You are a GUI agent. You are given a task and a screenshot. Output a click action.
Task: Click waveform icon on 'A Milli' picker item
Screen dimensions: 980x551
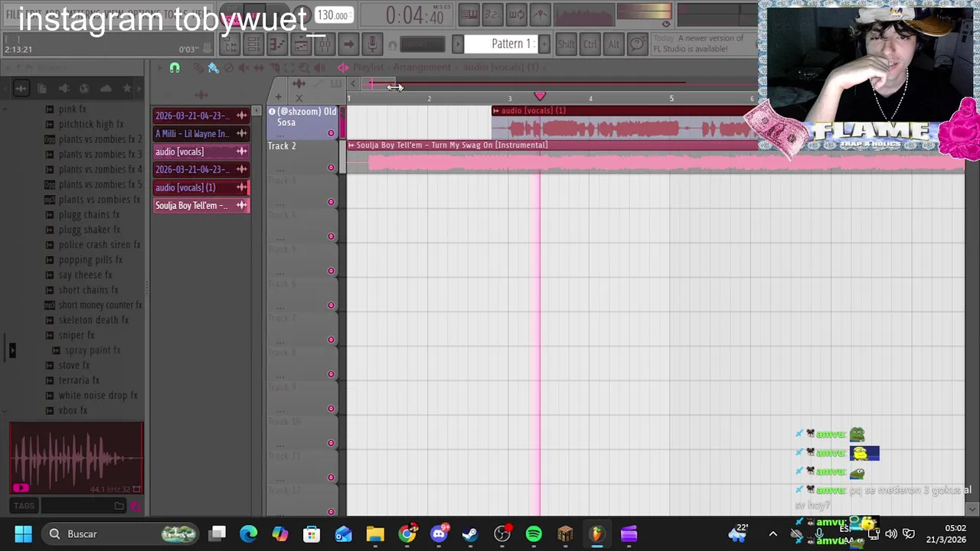click(x=242, y=133)
